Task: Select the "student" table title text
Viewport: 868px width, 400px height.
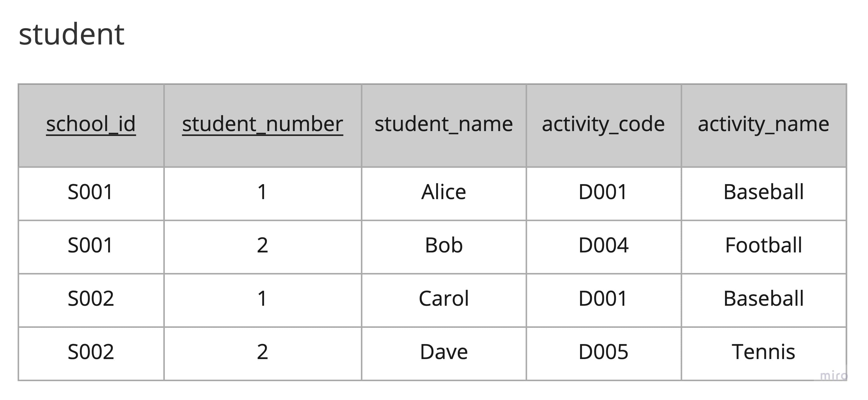Action: click(71, 34)
